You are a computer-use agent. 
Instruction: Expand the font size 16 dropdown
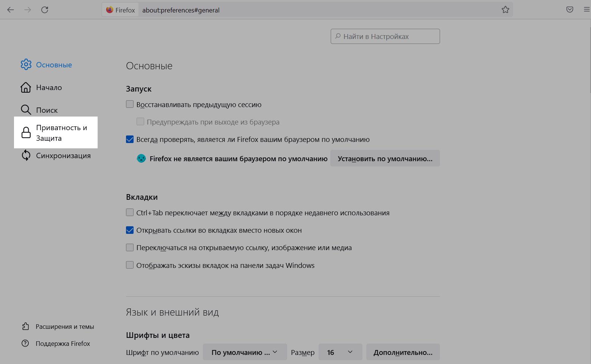tap(340, 352)
